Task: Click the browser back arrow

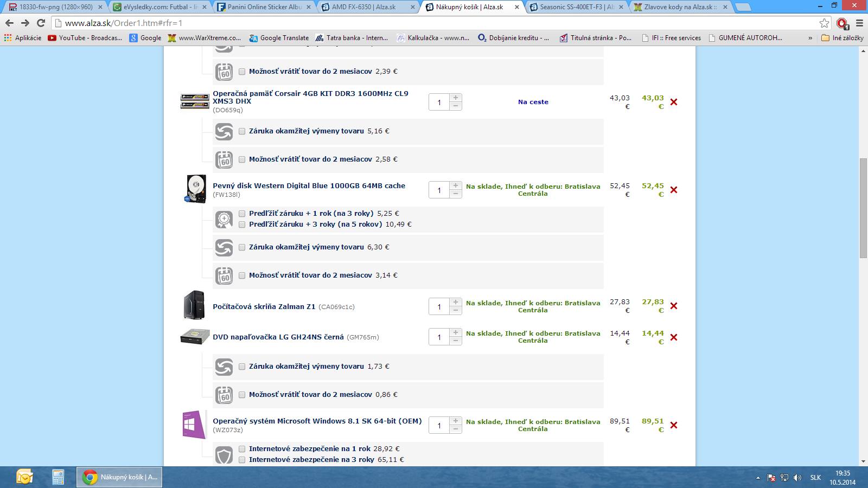Action: point(9,23)
